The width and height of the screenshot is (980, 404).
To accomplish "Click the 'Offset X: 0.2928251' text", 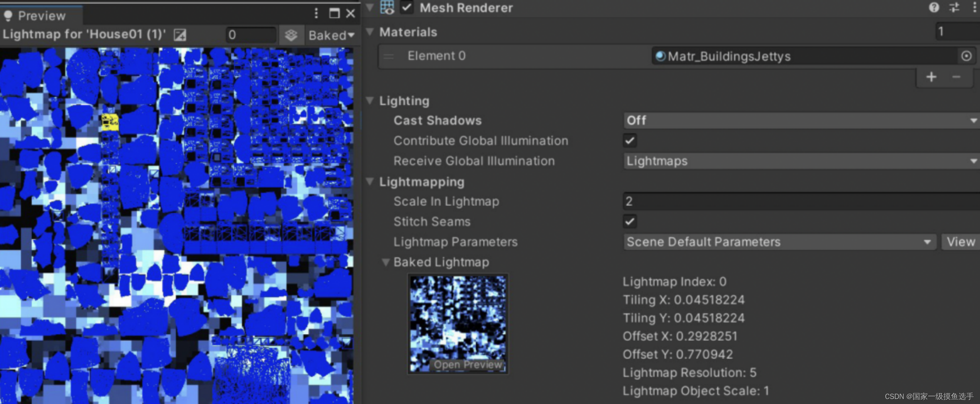I will pos(680,336).
